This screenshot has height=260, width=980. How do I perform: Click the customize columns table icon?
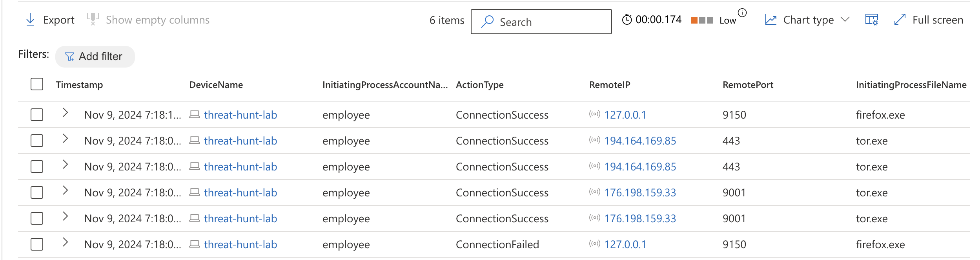(871, 20)
